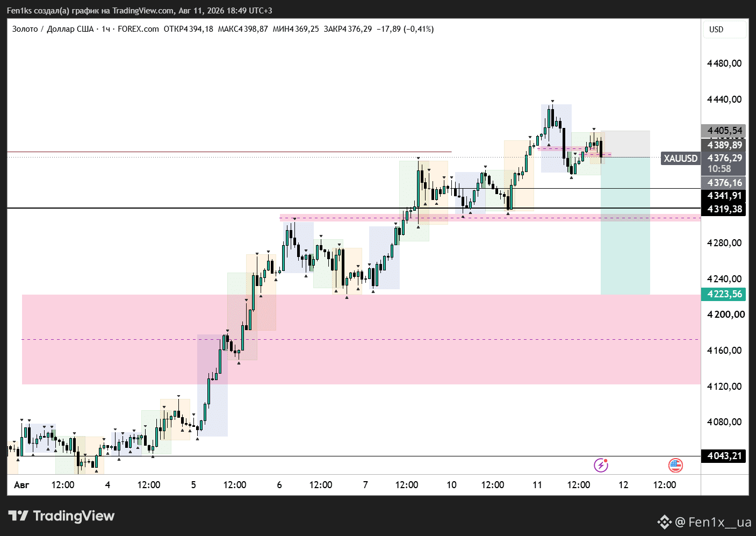
Task: Click the day 7 label on time axis
Action: point(365,485)
